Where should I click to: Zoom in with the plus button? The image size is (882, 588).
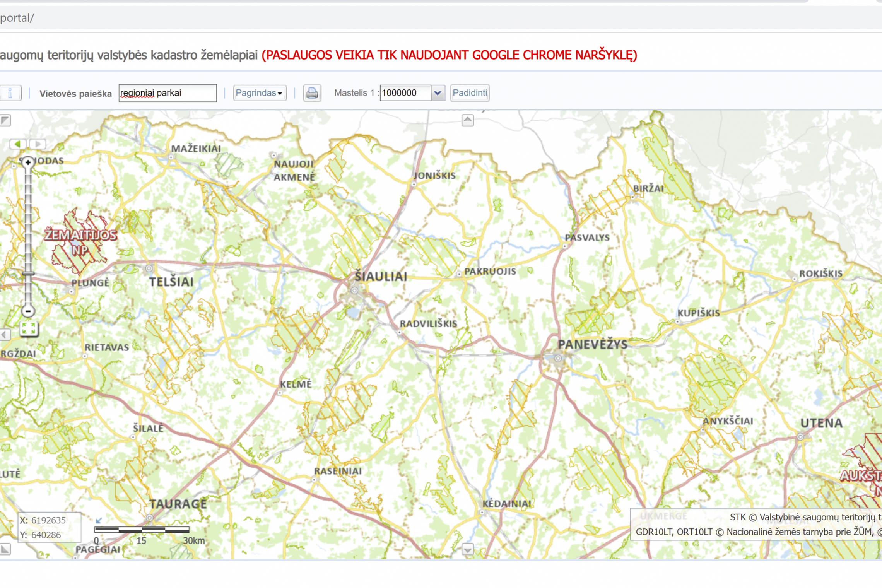pos(28,162)
